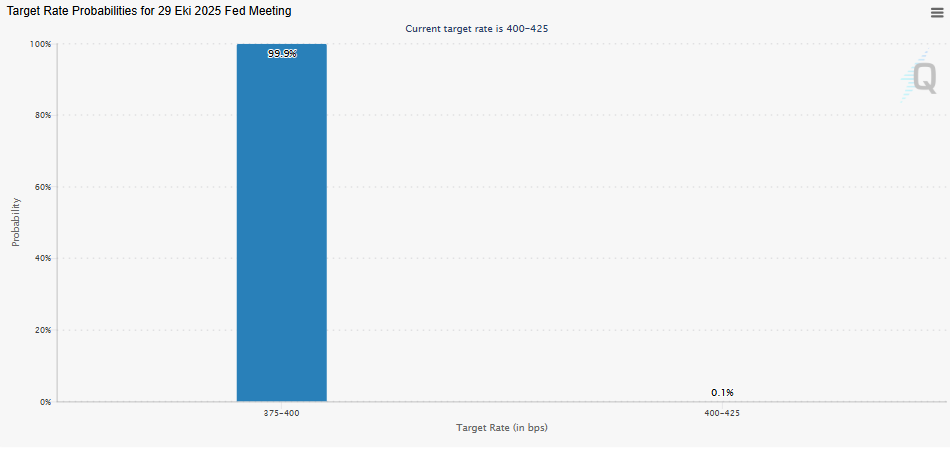Click the 60% y-axis tick label
Image resolution: width=950 pixels, height=451 pixels.
point(42,187)
